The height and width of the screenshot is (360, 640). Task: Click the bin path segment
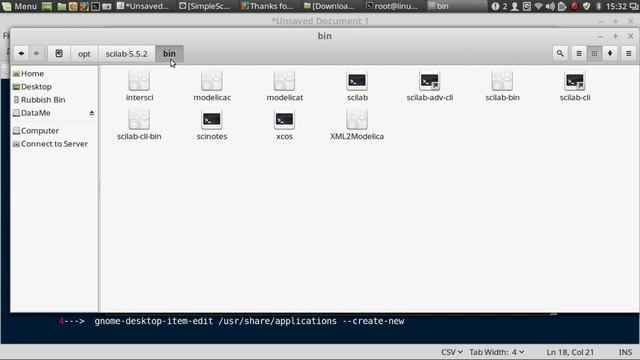(x=169, y=53)
